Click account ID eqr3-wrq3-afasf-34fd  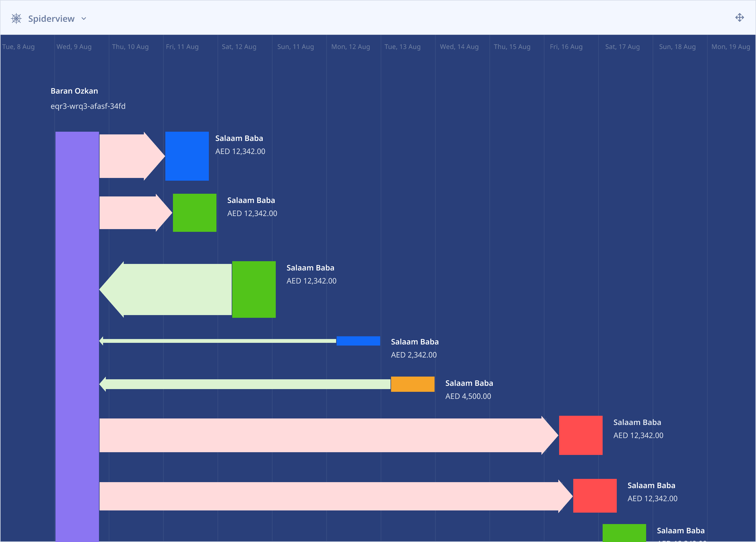click(88, 106)
